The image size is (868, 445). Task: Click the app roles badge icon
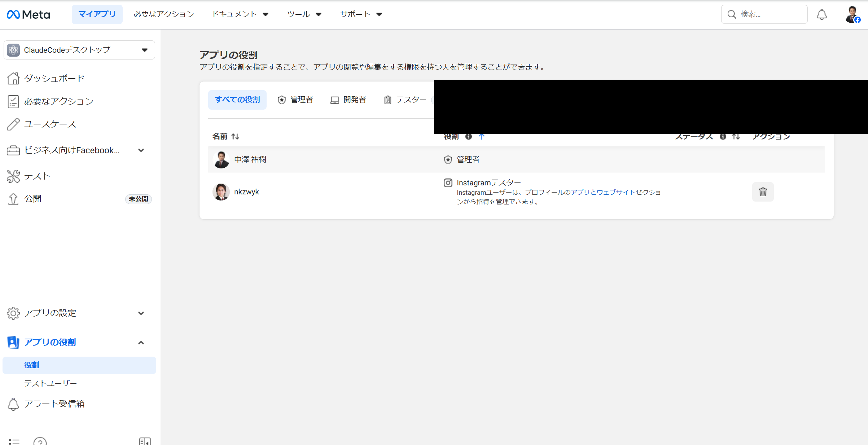tap(13, 342)
